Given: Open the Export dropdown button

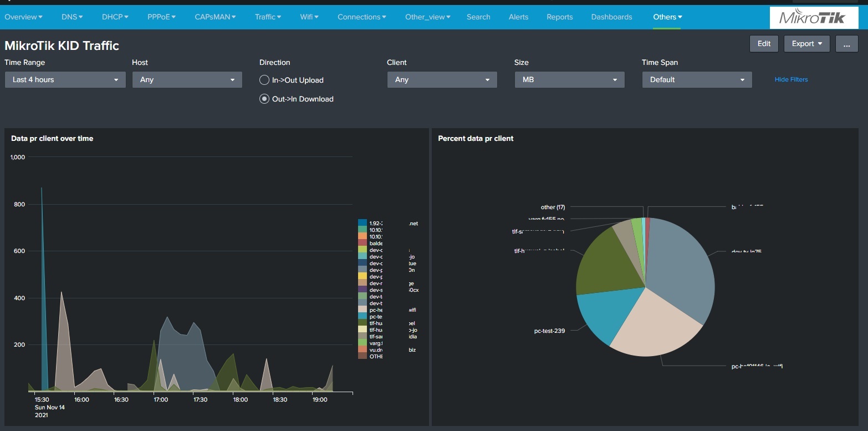Looking at the screenshot, I should pos(806,44).
